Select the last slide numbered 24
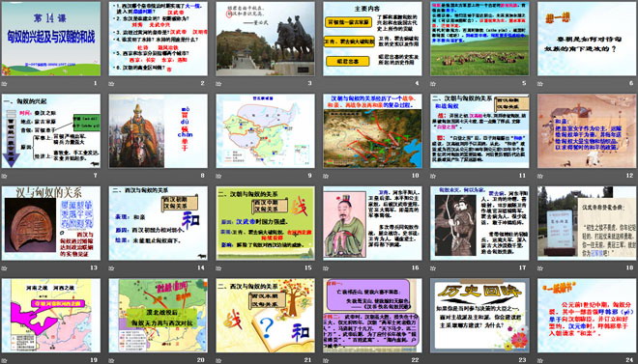 [587, 316]
